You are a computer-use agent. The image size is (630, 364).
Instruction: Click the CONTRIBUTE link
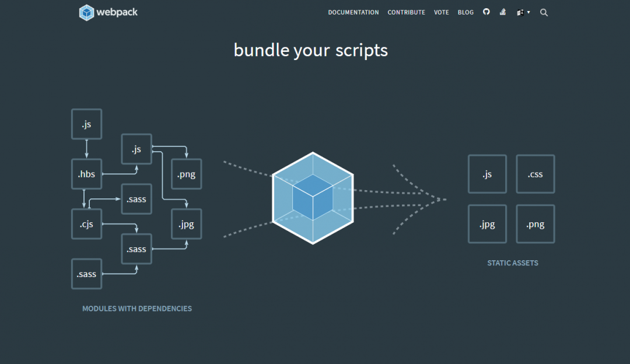coord(406,12)
